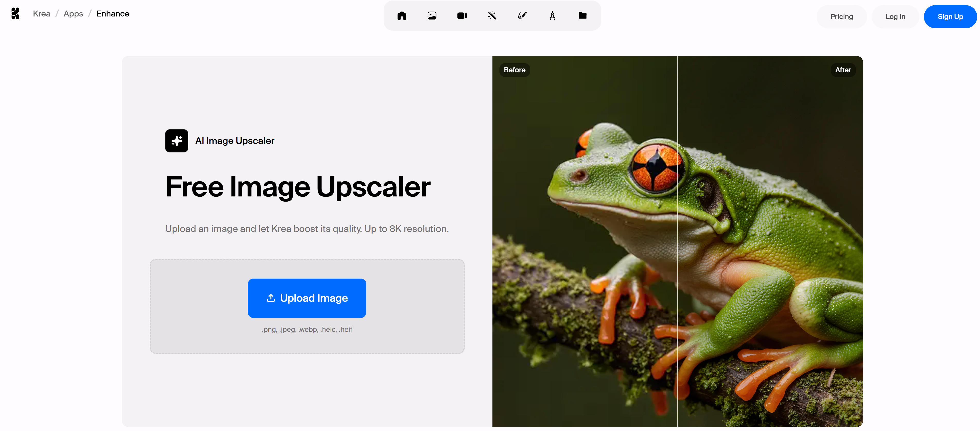Click the blue Sign Up button
This screenshot has width=980, height=431.
(950, 17)
